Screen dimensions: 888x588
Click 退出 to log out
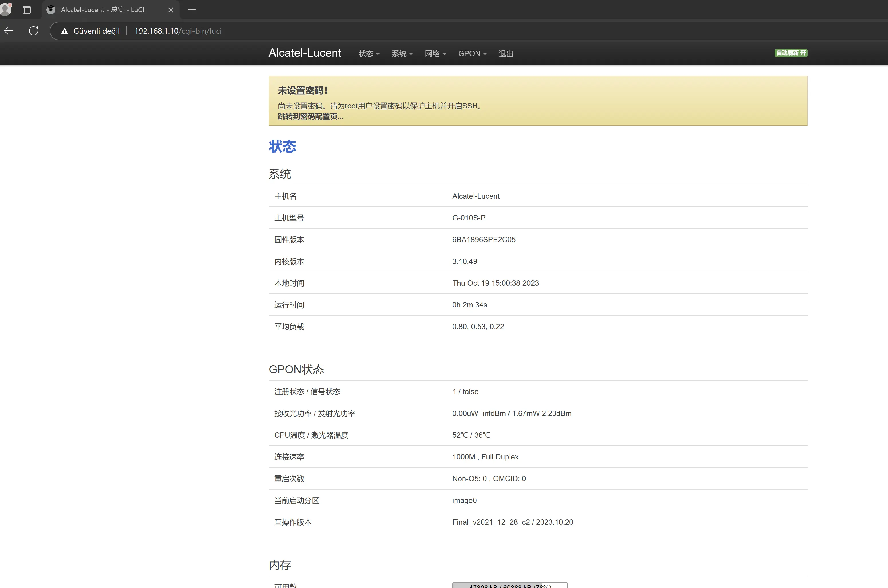pos(506,54)
